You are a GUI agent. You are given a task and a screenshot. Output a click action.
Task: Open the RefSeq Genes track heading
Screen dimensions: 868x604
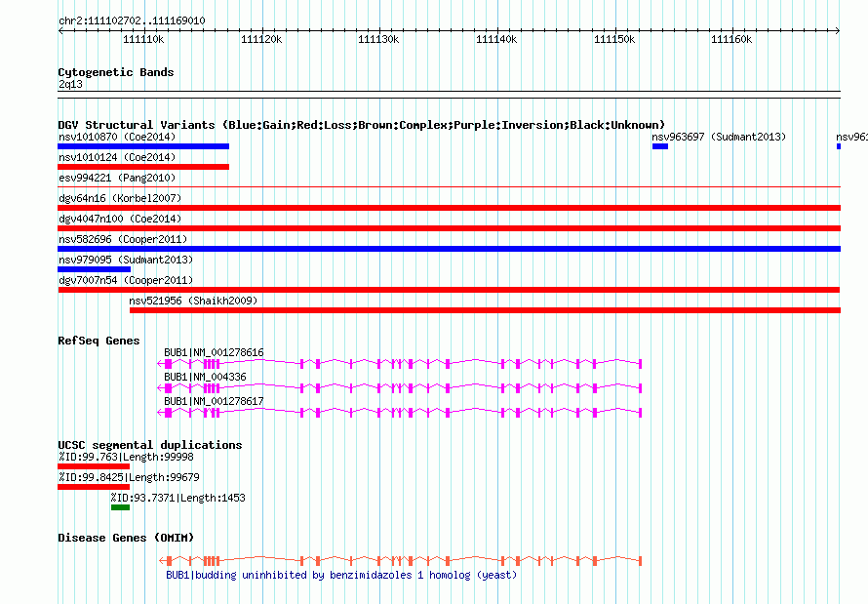coord(99,341)
